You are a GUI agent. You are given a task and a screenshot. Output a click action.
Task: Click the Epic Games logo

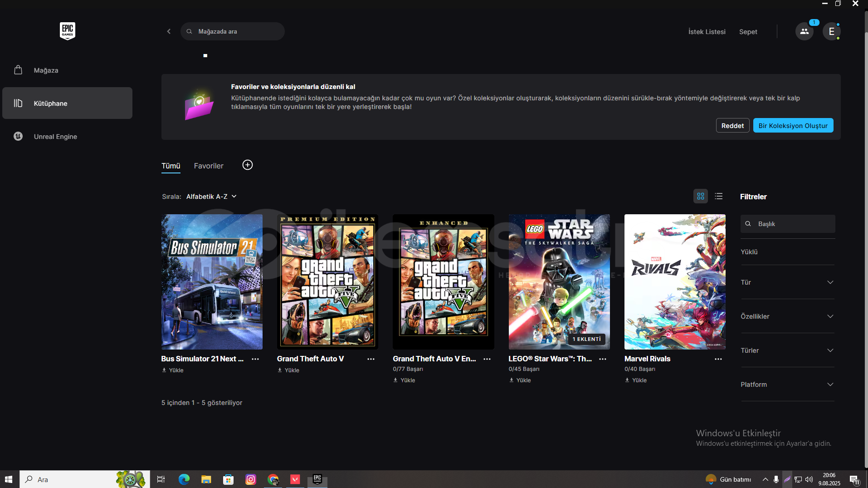(68, 31)
